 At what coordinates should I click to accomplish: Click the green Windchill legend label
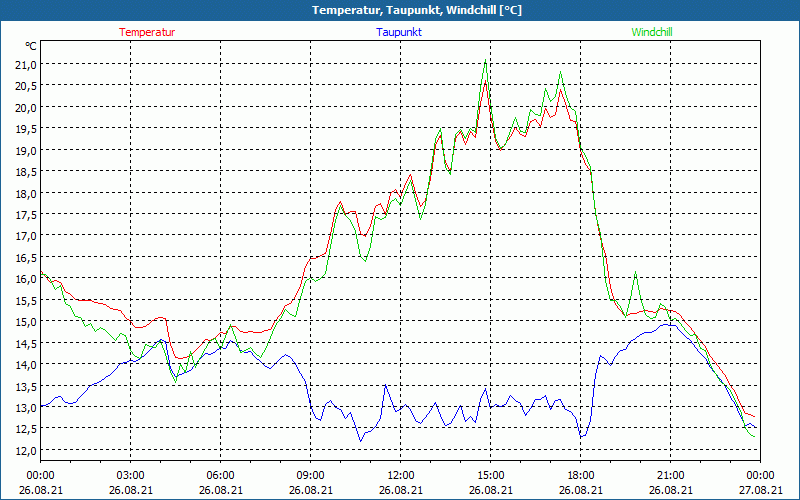click(x=651, y=32)
